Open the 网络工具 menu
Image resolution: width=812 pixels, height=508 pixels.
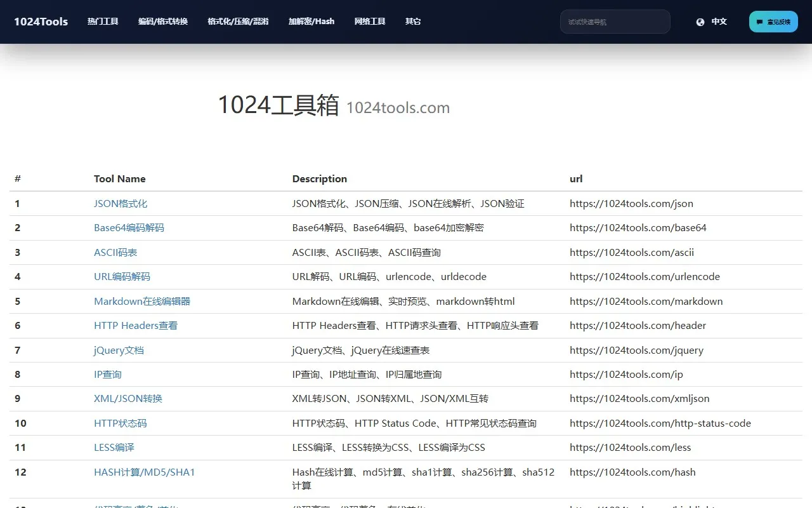[x=370, y=21]
